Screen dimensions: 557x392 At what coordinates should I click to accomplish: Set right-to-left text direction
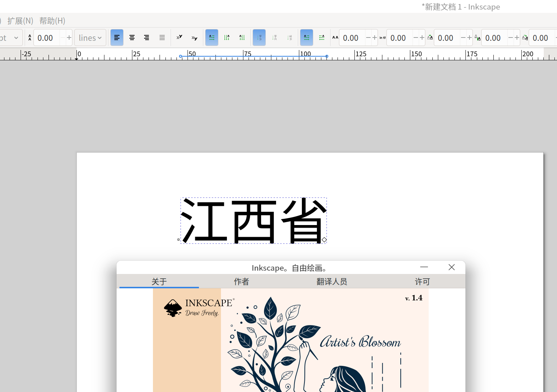coord(322,38)
